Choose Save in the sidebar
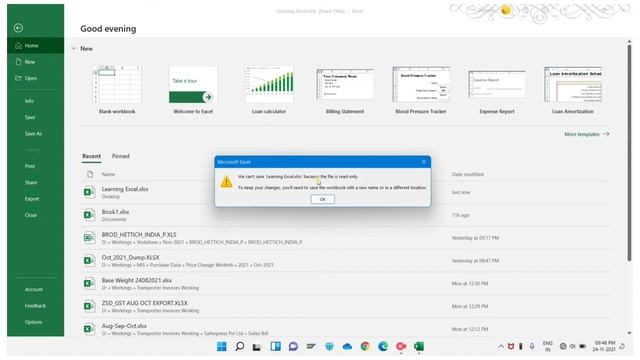The image size is (640, 360). point(30,117)
